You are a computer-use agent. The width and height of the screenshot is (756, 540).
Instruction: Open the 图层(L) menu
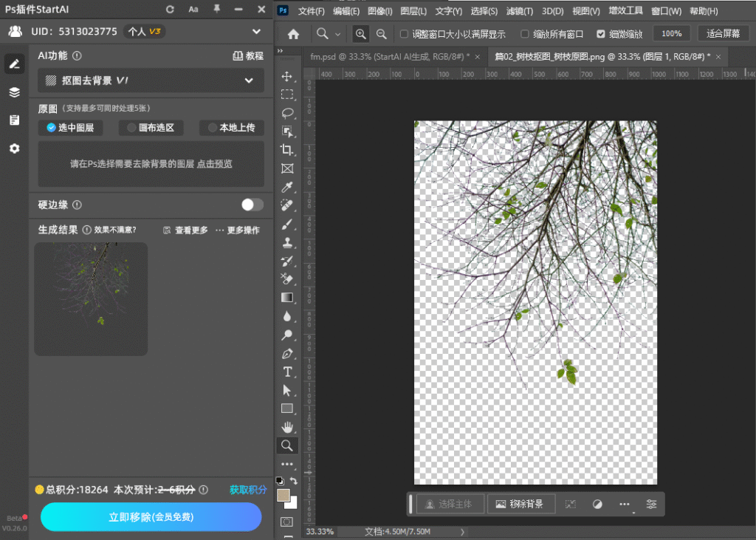click(x=413, y=11)
